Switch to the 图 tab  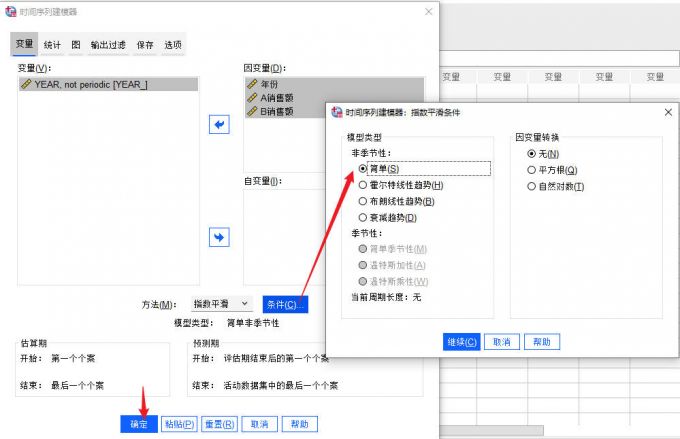tap(76, 44)
